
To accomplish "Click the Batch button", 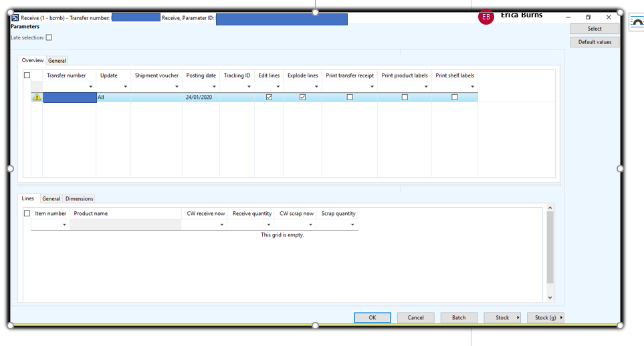I will click(x=459, y=318).
